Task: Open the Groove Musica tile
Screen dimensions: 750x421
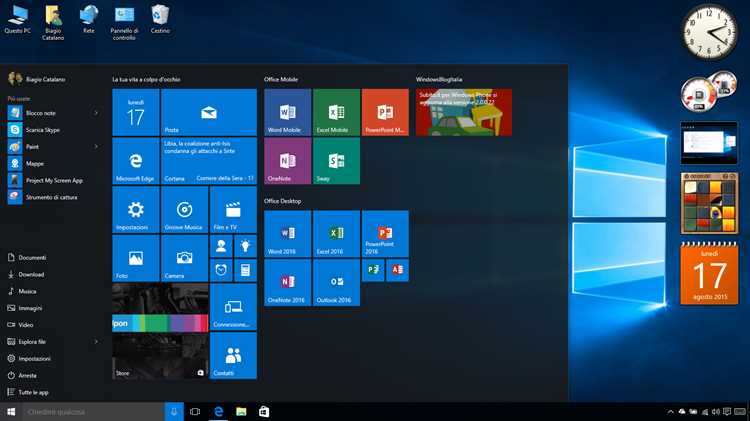Action: pos(185,210)
